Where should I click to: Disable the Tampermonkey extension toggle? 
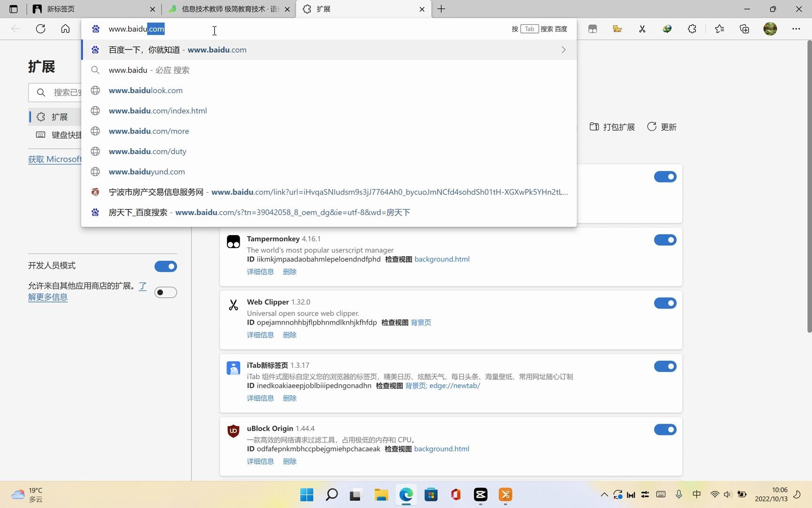pos(665,240)
